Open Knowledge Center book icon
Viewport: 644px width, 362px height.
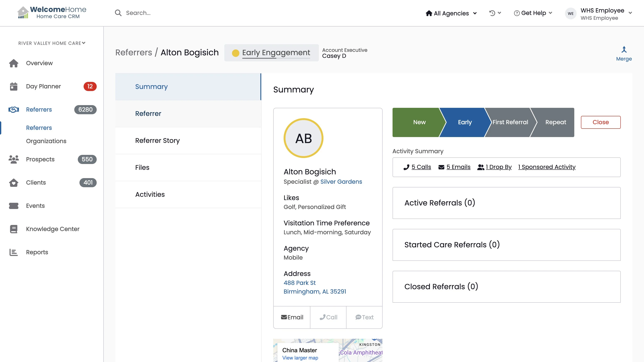pos(14,229)
